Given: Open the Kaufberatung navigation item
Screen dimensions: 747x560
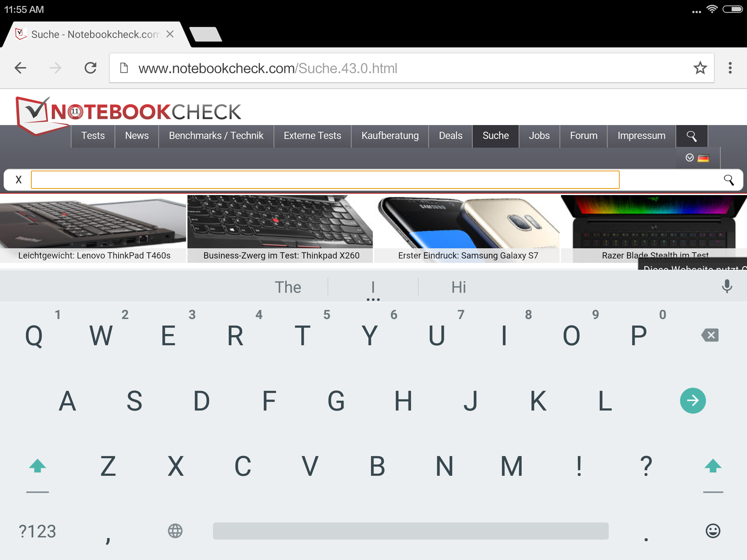Looking at the screenshot, I should [390, 136].
